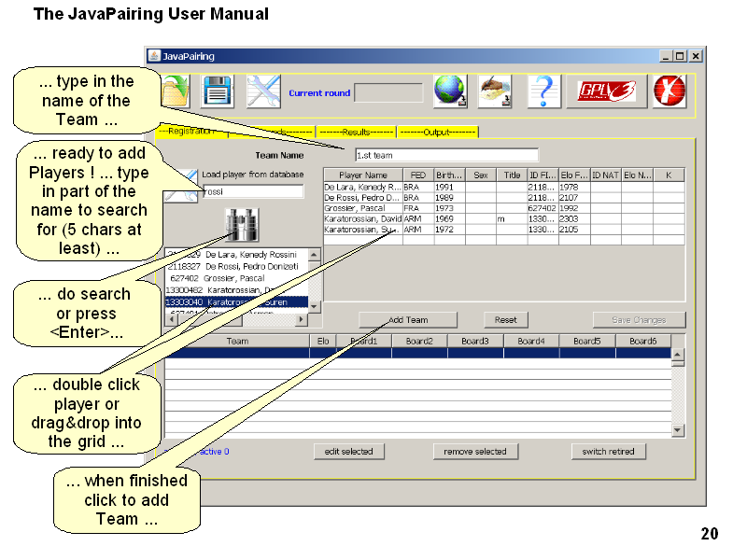The height and width of the screenshot is (560, 747).
Task: Click the search list right scroll arrow
Action: tap(301, 319)
